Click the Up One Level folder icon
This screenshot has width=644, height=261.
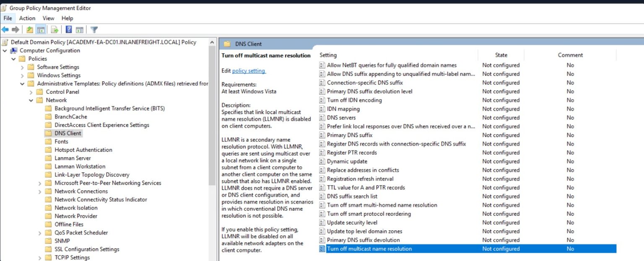[29, 30]
